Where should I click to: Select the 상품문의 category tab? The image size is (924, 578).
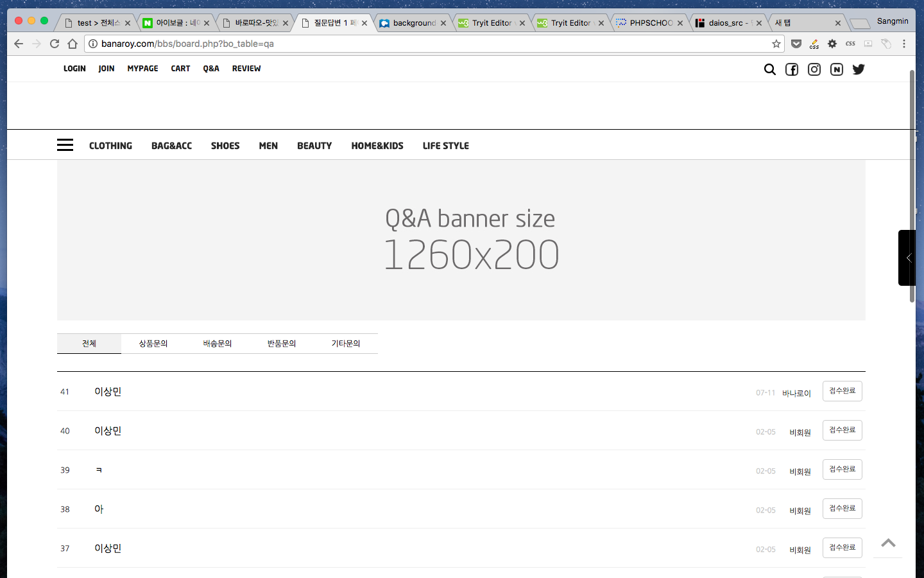[153, 344]
